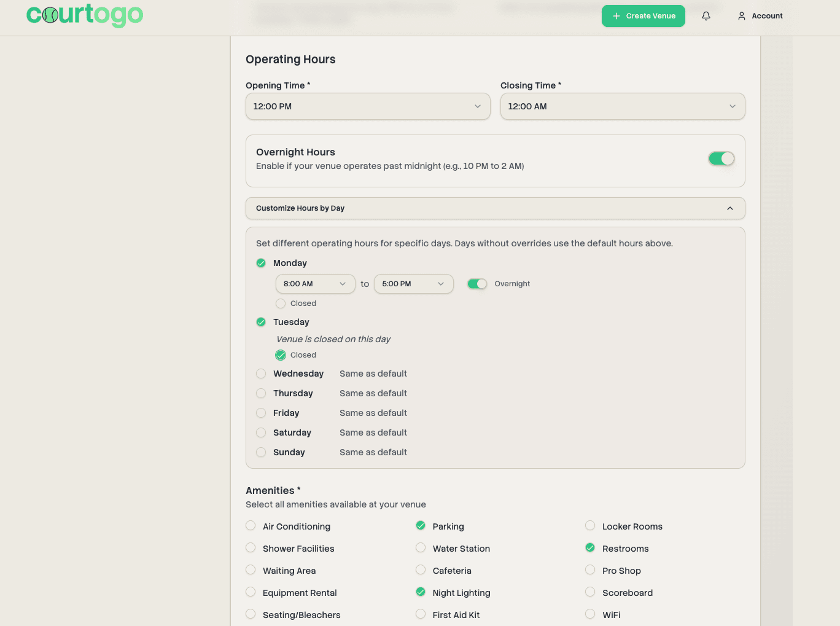The height and width of the screenshot is (626, 840).
Task: Check the Locker Rooms amenity
Action: point(590,526)
